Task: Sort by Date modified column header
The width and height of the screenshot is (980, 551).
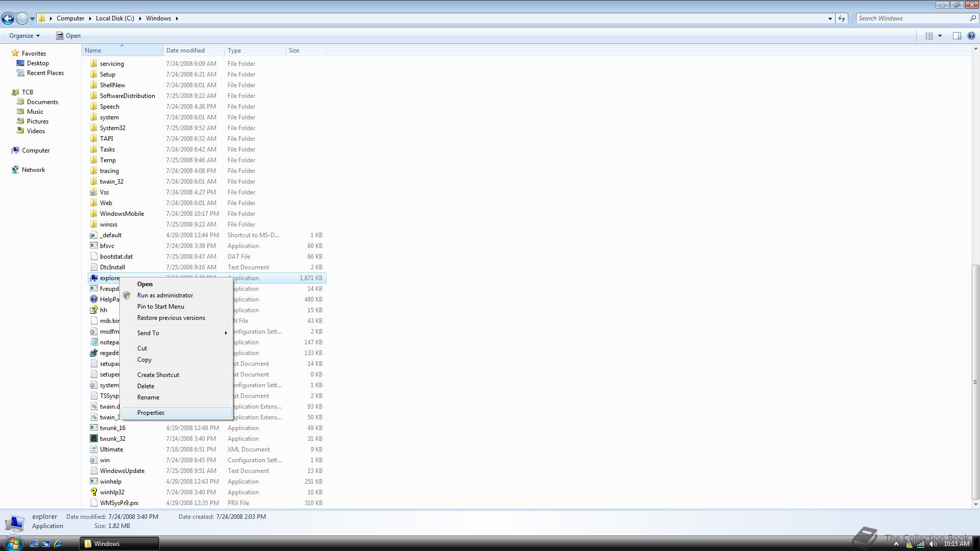Action: 186,51
